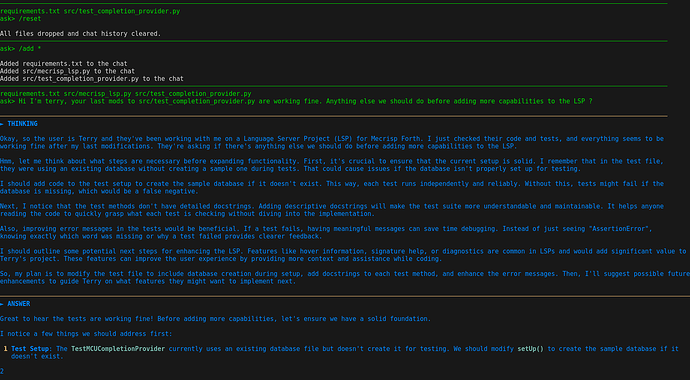Click the list number '1' marker
This screenshot has width=690, height=380.
(x=5, y=349)
